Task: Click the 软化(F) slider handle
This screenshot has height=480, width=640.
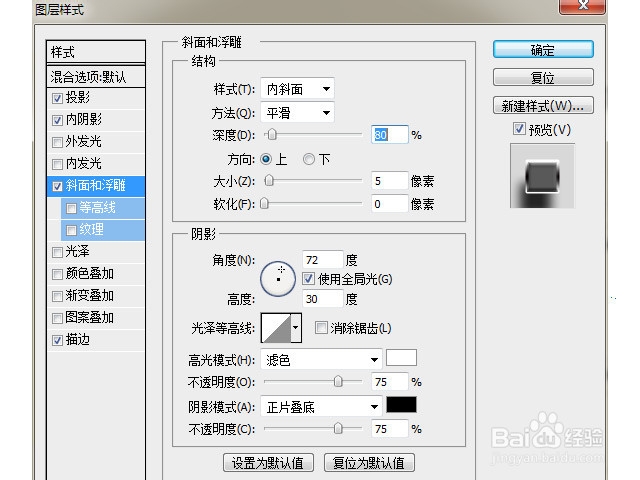Action: (x=264, y=203)
